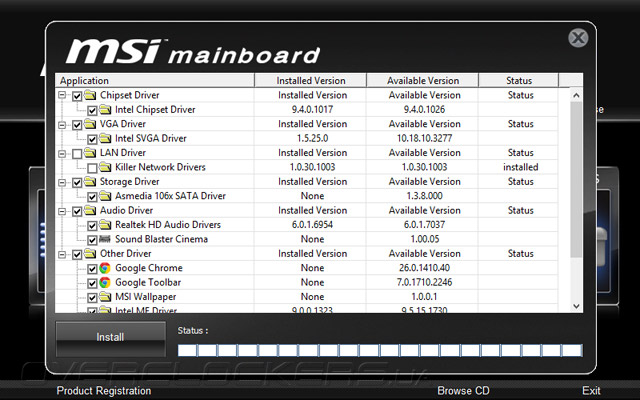The width and height of the screenshot is (640, 400).
Task: Click the VGA Driver folder icon
Action: point(90,124)
